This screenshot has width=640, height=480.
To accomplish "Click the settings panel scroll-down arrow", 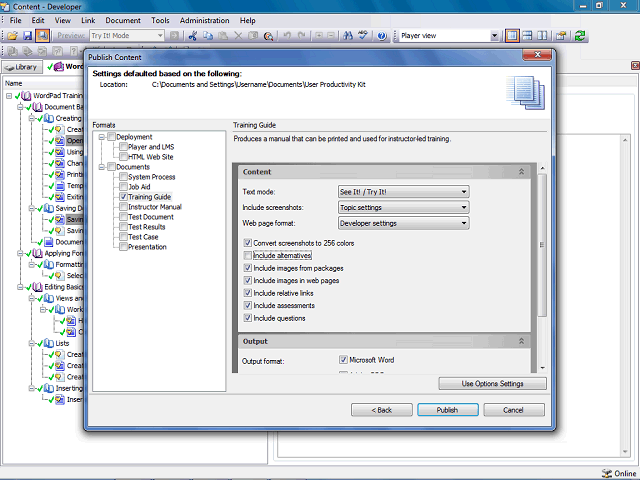I will (x=542, y=368).
